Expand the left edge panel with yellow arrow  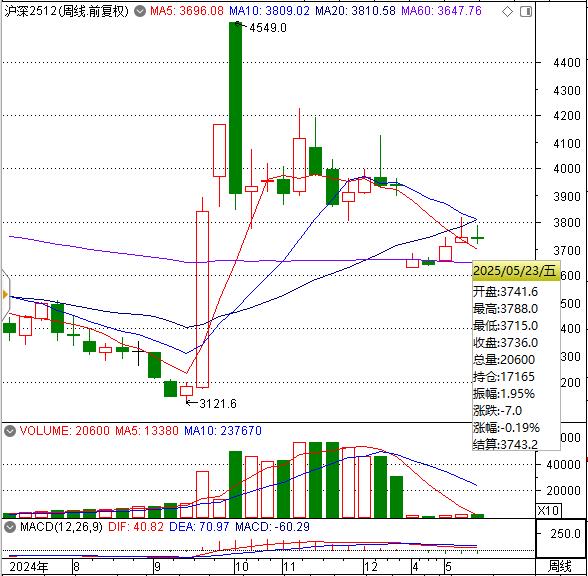point(5,294)
